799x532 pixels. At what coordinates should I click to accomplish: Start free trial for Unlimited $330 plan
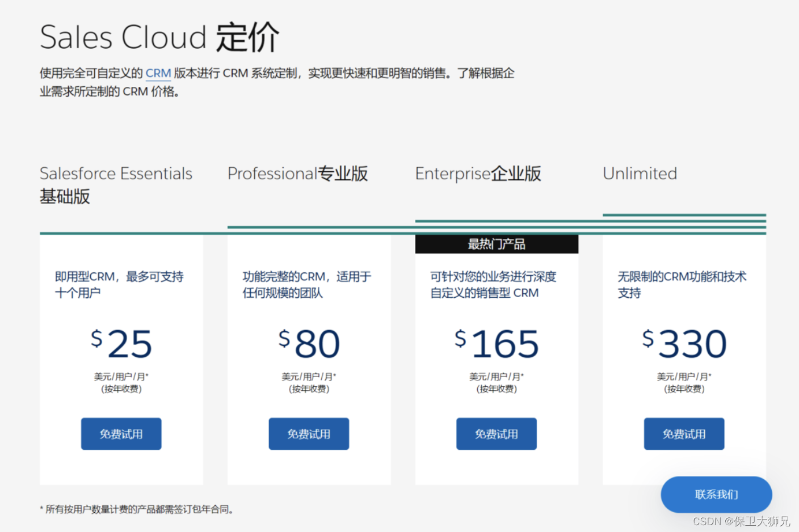tap(684, 434)
